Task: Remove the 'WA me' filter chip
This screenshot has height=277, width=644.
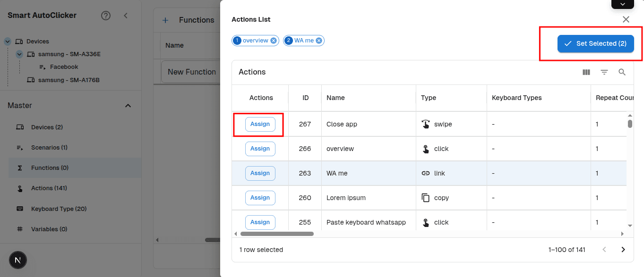Action: click(318, 40)
